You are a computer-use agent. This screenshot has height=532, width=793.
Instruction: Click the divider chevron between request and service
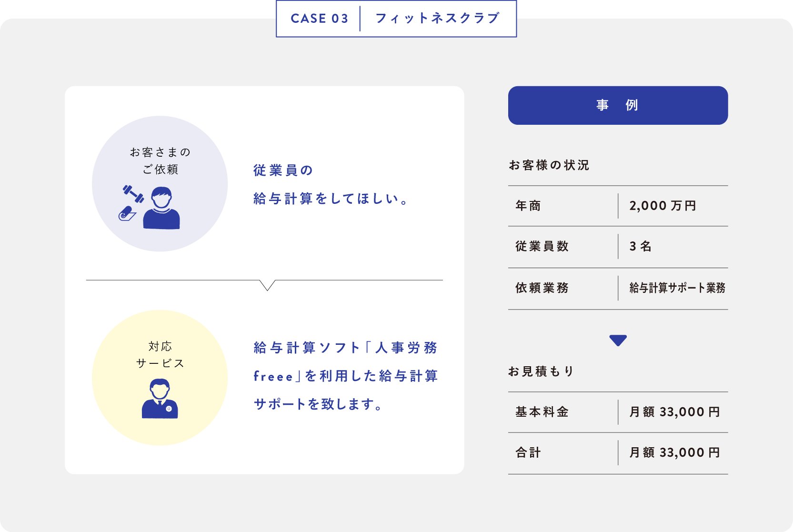click(267, 285)
